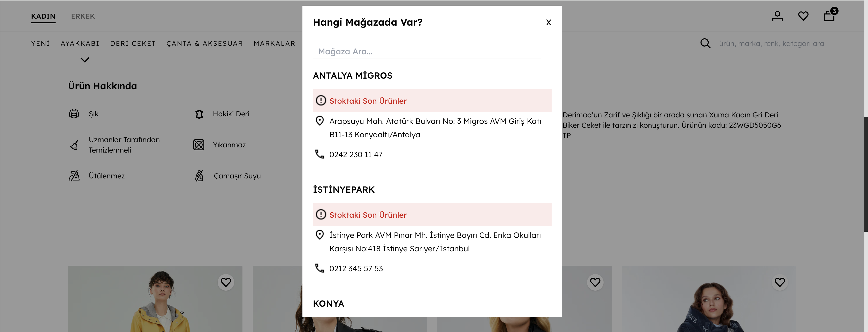Image resolution: width=868 pixels, height=332 pixels.
Task: Click the phone icon for 0242 number
Action: click(319, 154)
